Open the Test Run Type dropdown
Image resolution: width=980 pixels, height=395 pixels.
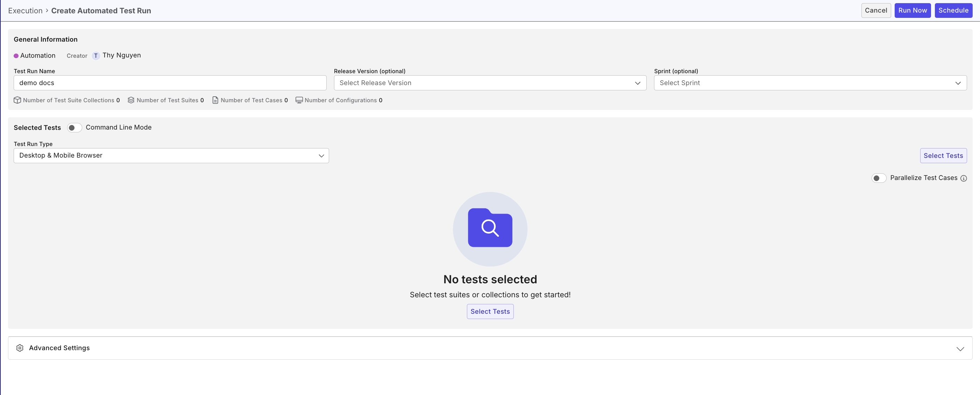[x=171, y=155]
